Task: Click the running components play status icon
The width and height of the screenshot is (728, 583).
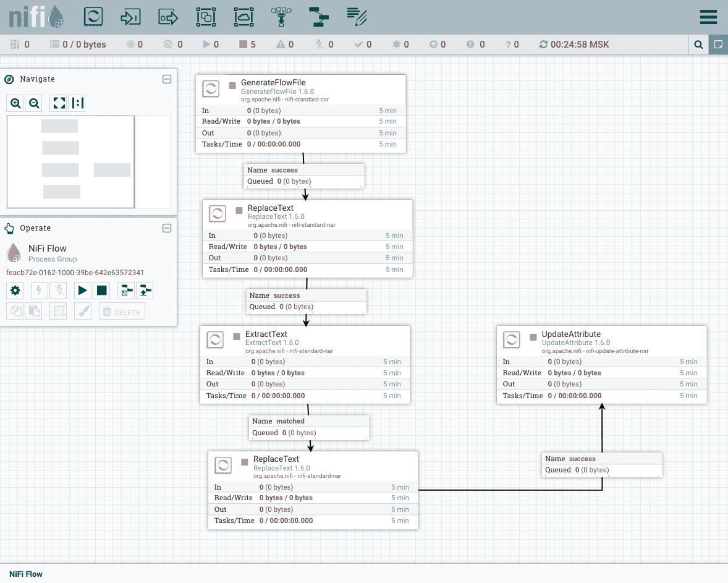Action: [206, 45]
